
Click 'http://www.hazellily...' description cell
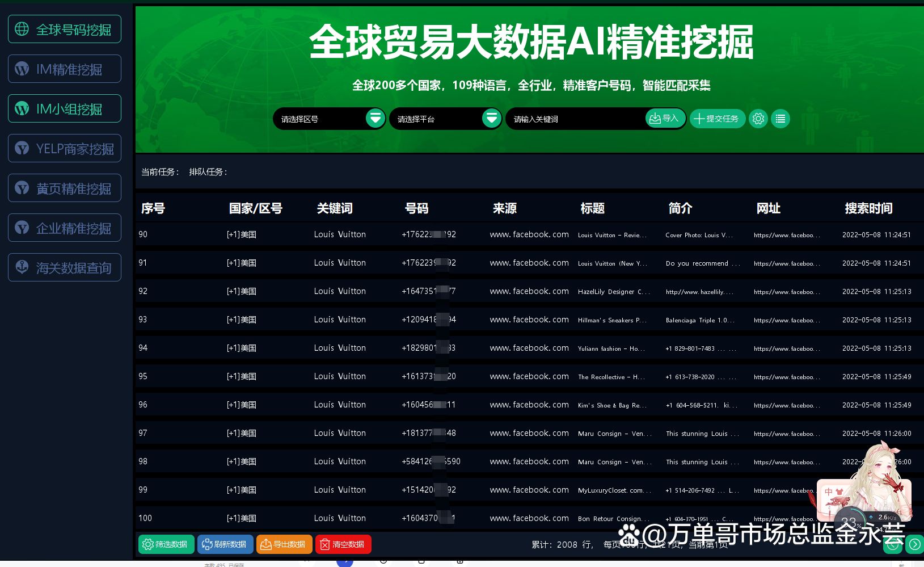(x=699, y=292)
